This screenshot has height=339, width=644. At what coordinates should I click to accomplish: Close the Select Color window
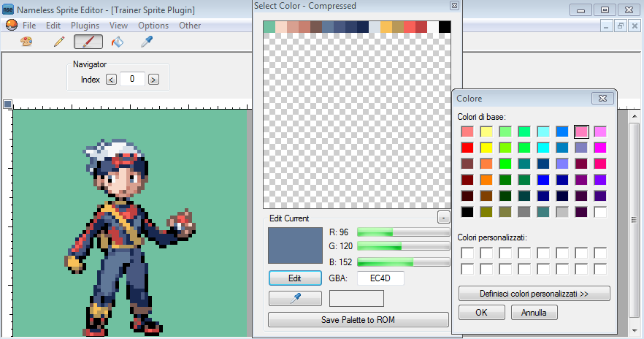(x=454, y=5)
